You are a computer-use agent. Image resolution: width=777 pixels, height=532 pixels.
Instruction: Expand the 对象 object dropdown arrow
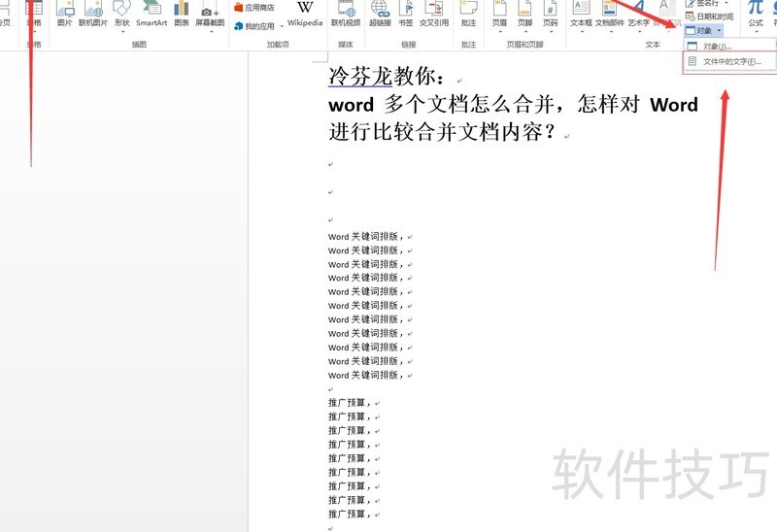(719, 31)
